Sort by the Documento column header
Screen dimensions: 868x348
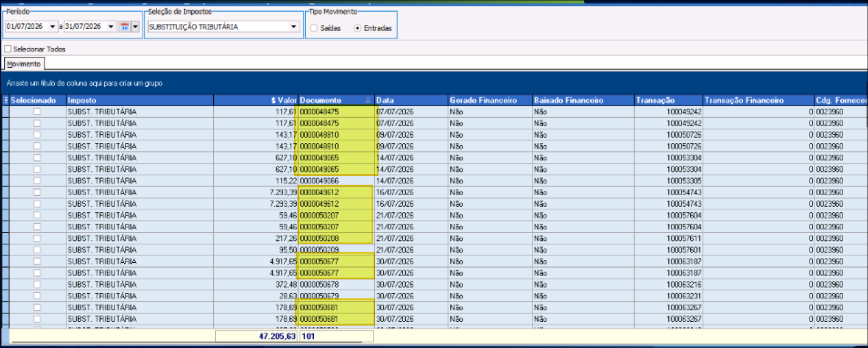[336, 100]
